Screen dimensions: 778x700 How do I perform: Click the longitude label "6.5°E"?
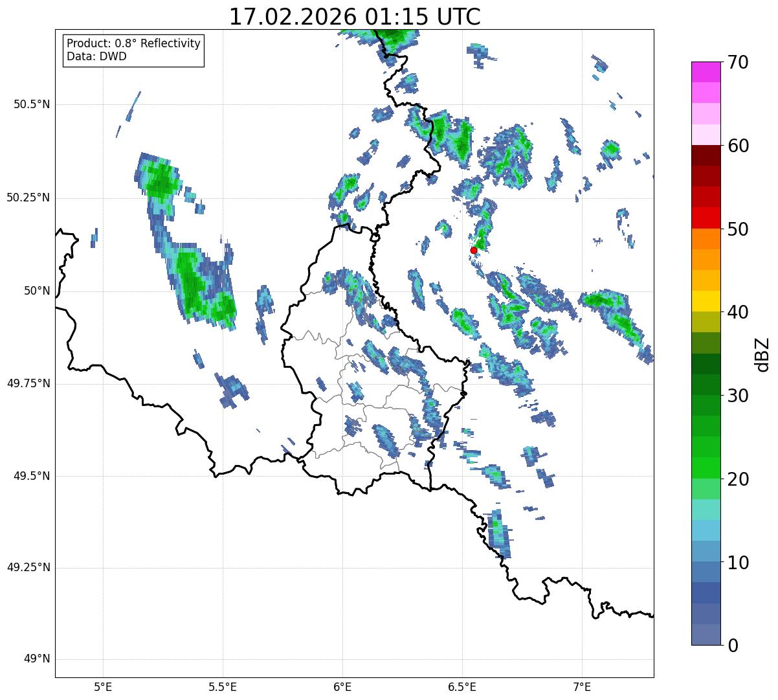pyautogui.click(x=462, y=686)
